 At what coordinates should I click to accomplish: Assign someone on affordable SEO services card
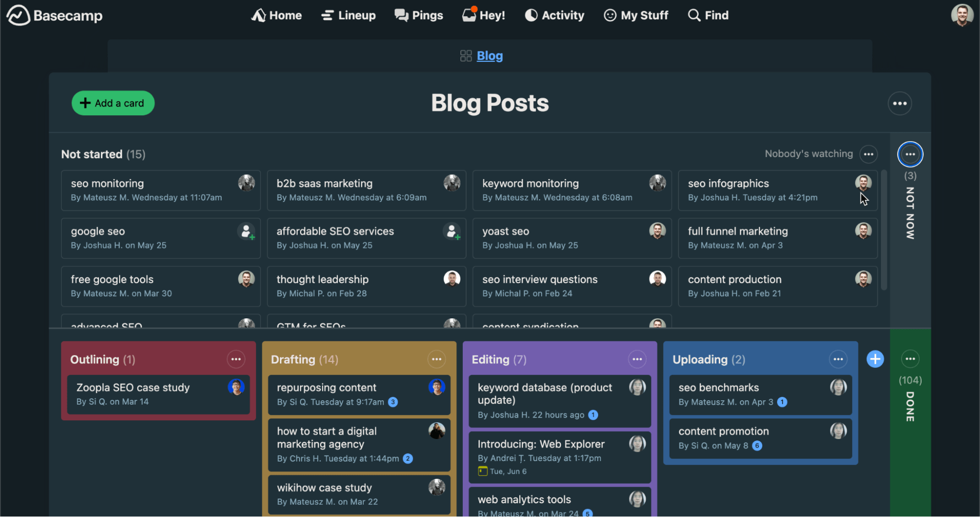[452, 231]
